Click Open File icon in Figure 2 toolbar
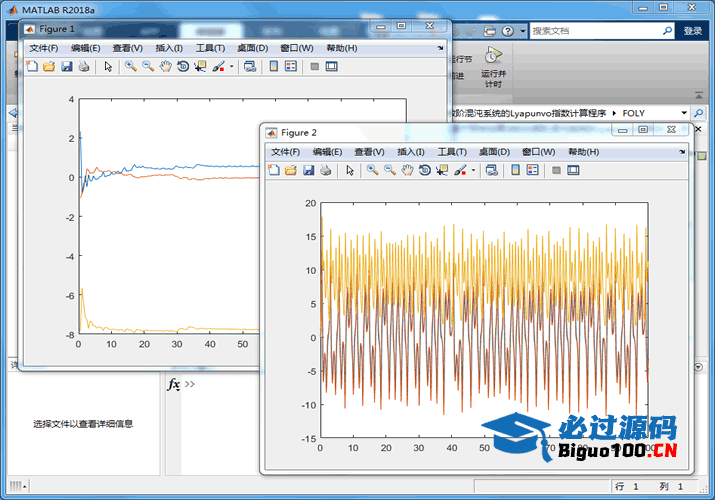The image size is (715, 500). click(290, 170)
